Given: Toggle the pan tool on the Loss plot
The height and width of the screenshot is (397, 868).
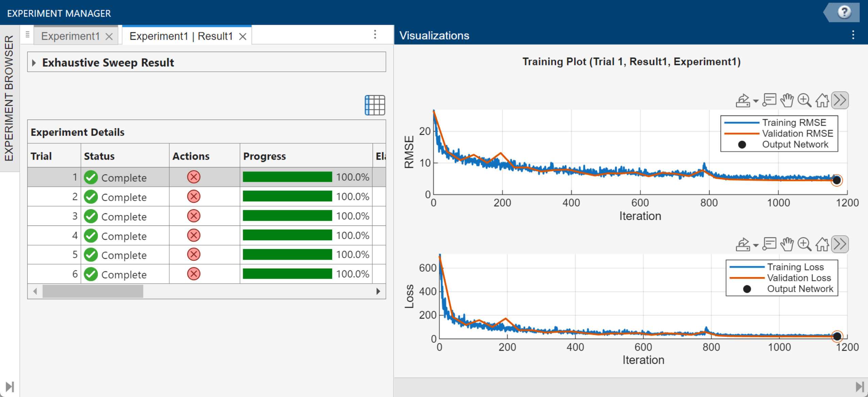Looking at the screenshot, I should [787, 244].
